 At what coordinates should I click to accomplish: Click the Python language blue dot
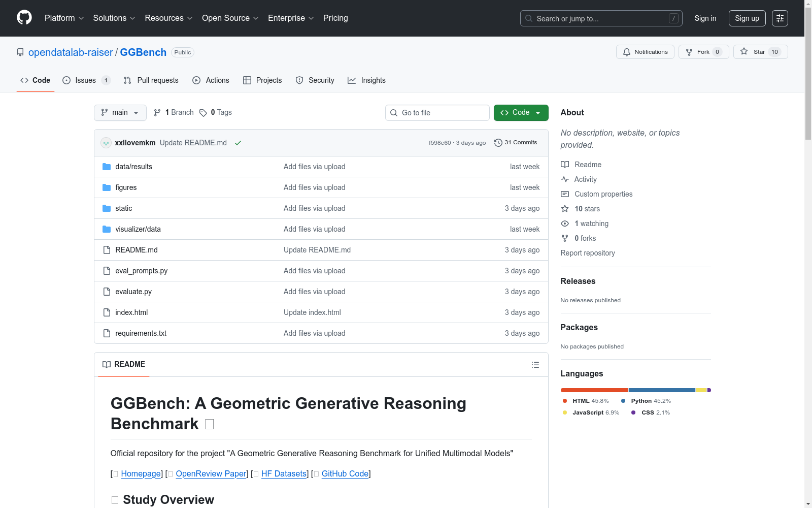click(x=623, y=401)
